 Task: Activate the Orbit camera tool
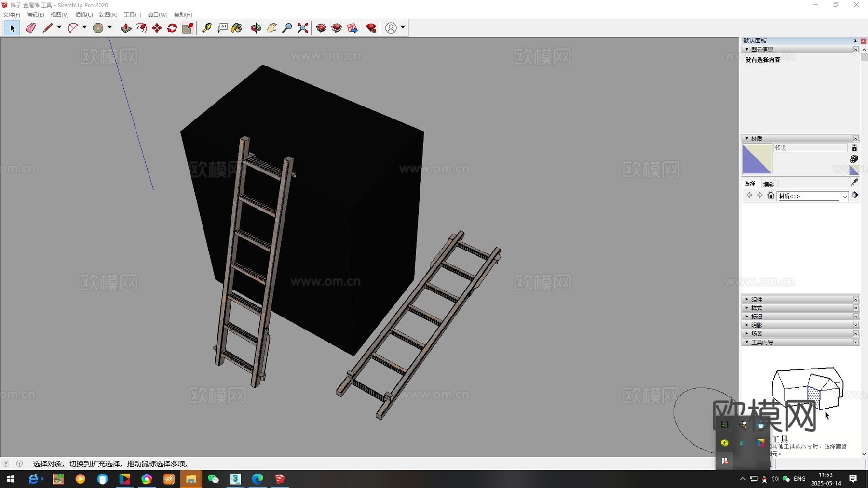pos(256,28)
